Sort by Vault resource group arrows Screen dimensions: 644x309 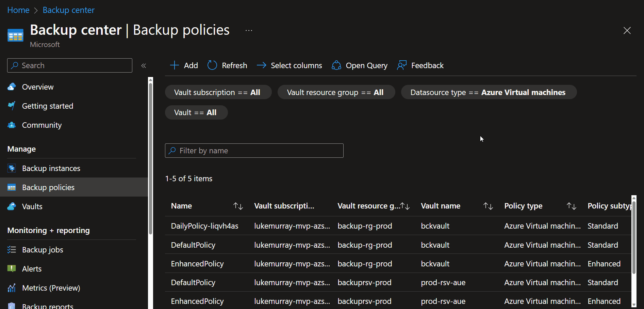405,206
